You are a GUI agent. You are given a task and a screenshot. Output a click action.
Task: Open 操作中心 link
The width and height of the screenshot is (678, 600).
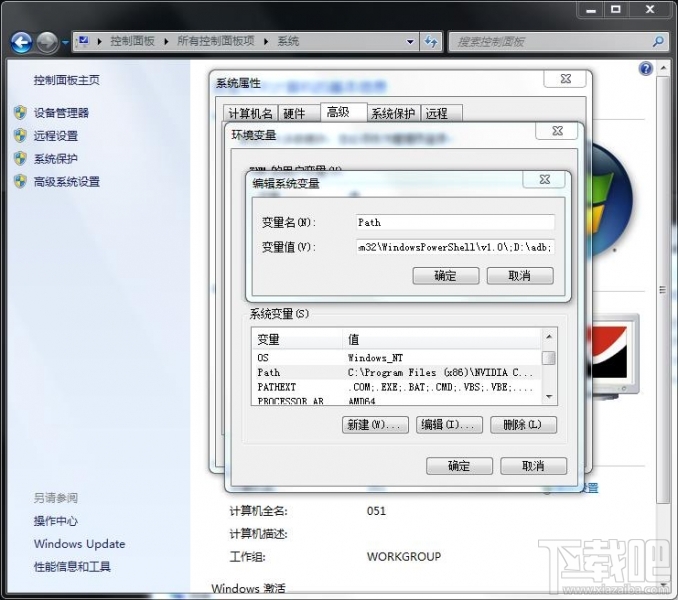point(55,521)
